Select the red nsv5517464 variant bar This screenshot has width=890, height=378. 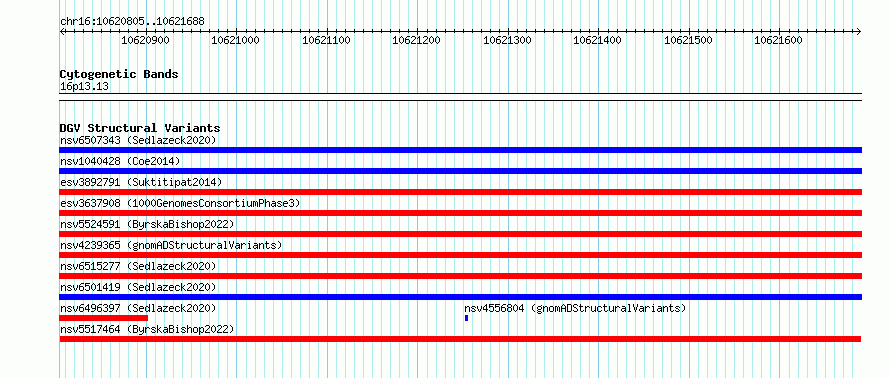460,339
